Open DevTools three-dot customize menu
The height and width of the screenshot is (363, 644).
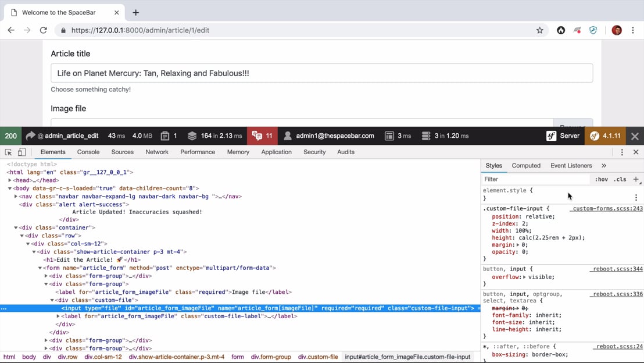click(x=622, y=152)
